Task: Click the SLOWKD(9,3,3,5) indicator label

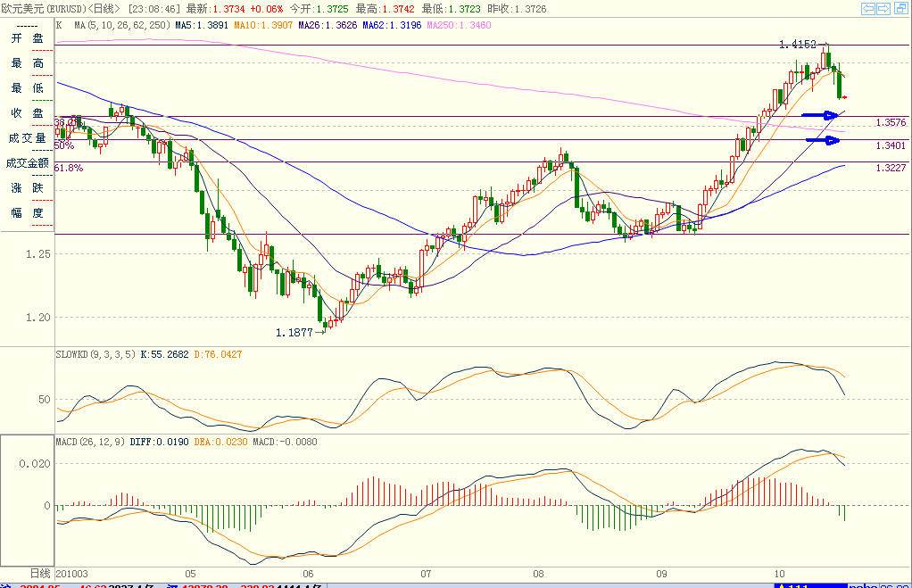Action: [x=95, y=354]
